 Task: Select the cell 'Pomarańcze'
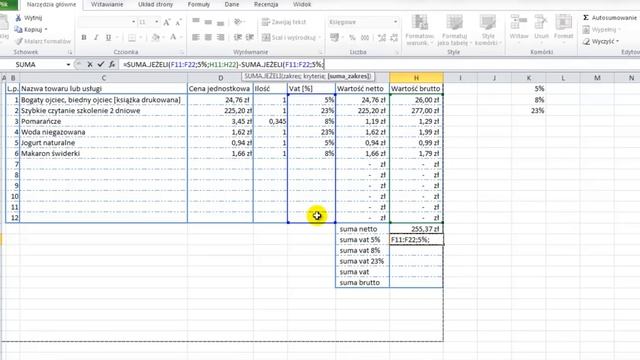coord(104,122)
